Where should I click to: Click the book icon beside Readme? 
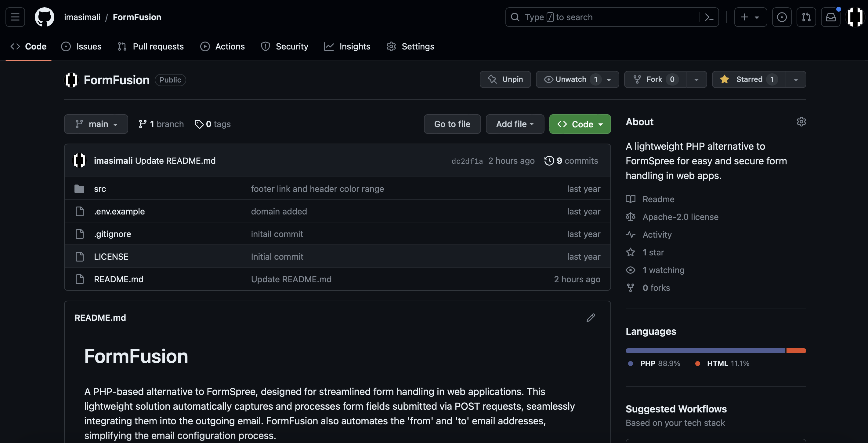pyautogui.click(x=631, y=199)
